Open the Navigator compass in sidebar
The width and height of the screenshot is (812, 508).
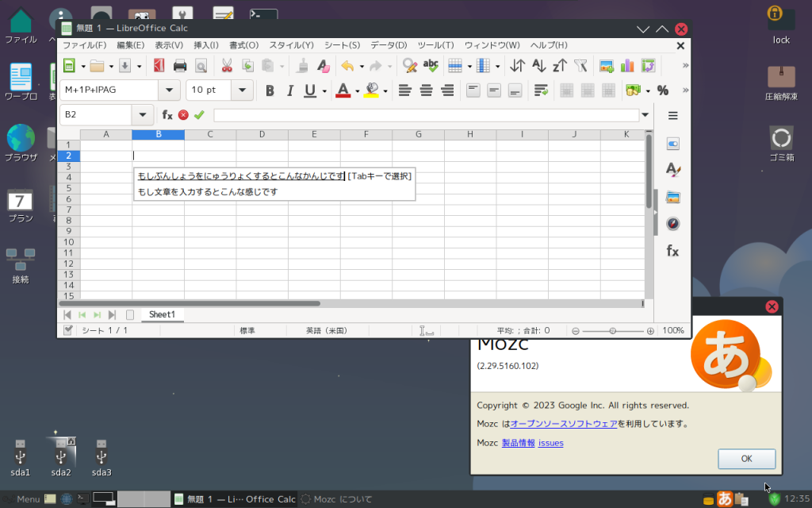672,224
